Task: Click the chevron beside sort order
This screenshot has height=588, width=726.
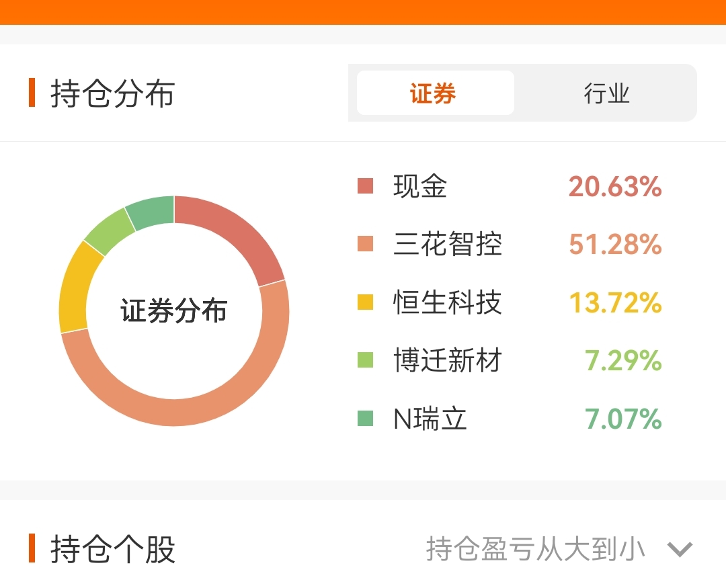Action: tap(680, 550)
